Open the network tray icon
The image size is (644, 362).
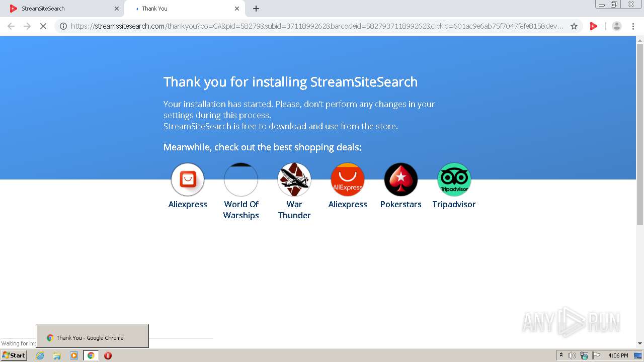[x=584, y=355]
